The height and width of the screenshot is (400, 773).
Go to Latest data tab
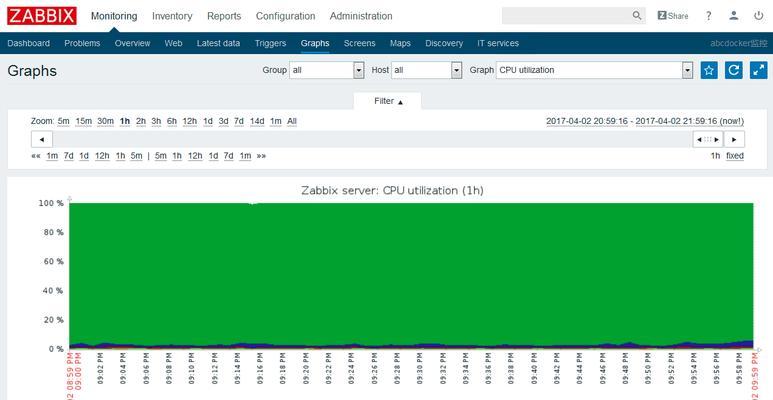point(218,43)
